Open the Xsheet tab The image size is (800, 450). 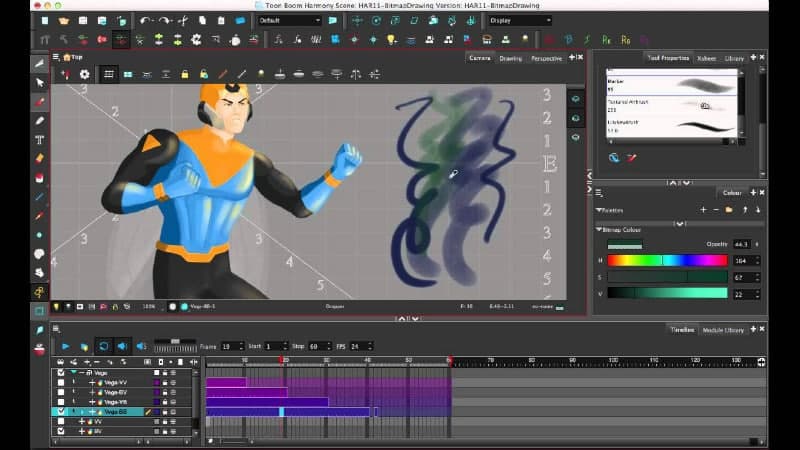(x=707, y=58)
